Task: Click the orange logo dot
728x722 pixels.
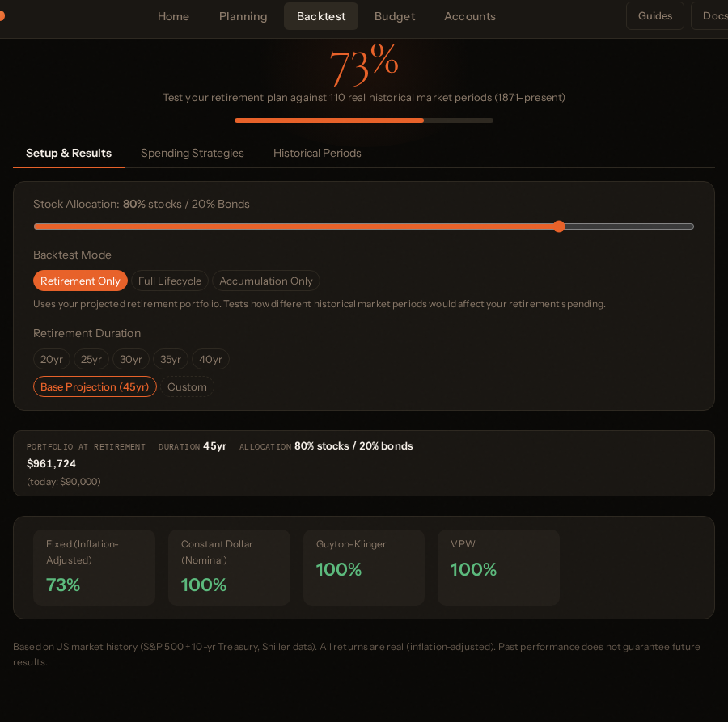Action: tap(2, 16)
